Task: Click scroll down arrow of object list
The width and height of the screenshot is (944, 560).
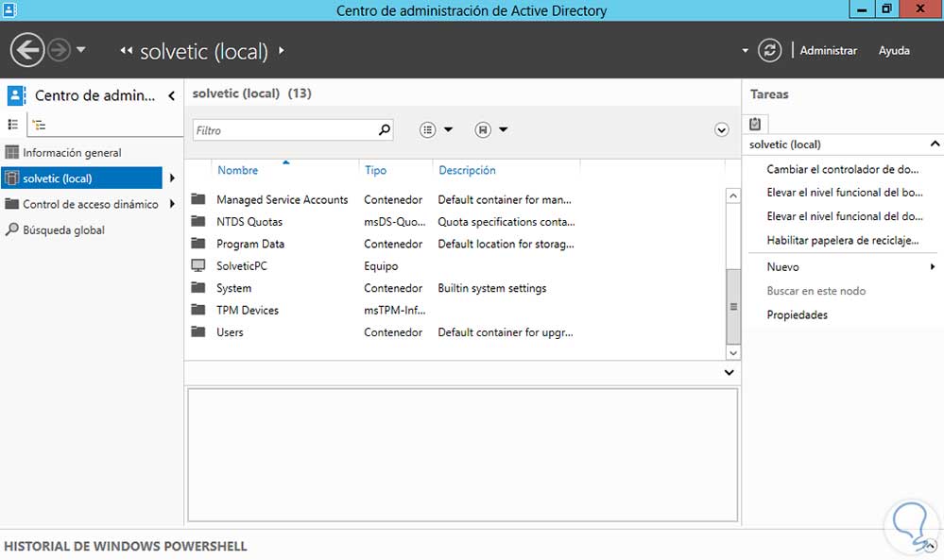Action: [x=732, y=353]
